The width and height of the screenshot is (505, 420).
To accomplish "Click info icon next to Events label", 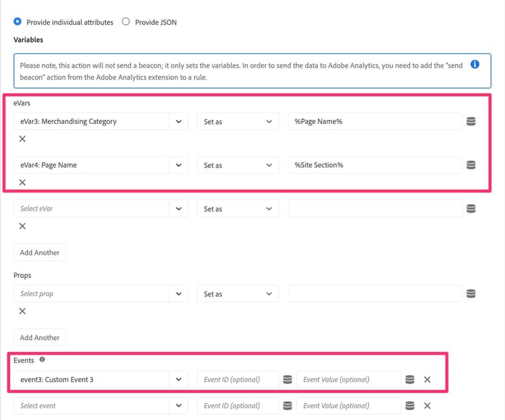I will click(42, 360).
